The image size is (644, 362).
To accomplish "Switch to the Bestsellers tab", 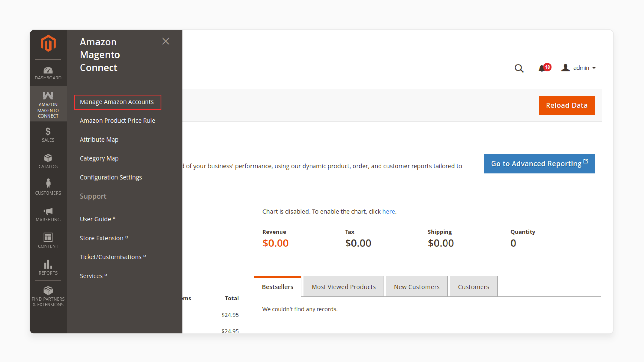I will coord(277,287).
